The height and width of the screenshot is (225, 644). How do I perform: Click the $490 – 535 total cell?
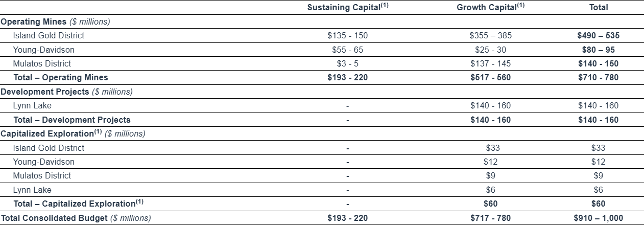point(598,36)
